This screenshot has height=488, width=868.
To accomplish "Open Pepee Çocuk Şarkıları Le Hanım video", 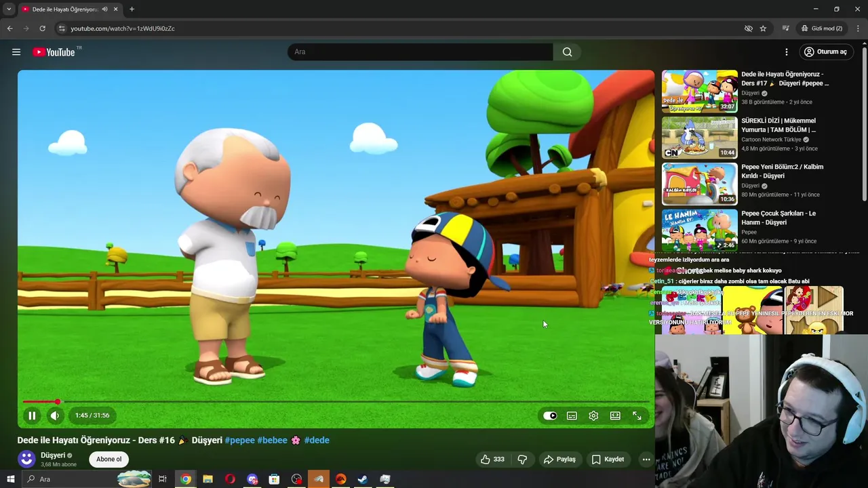I will tap(699, 230).
